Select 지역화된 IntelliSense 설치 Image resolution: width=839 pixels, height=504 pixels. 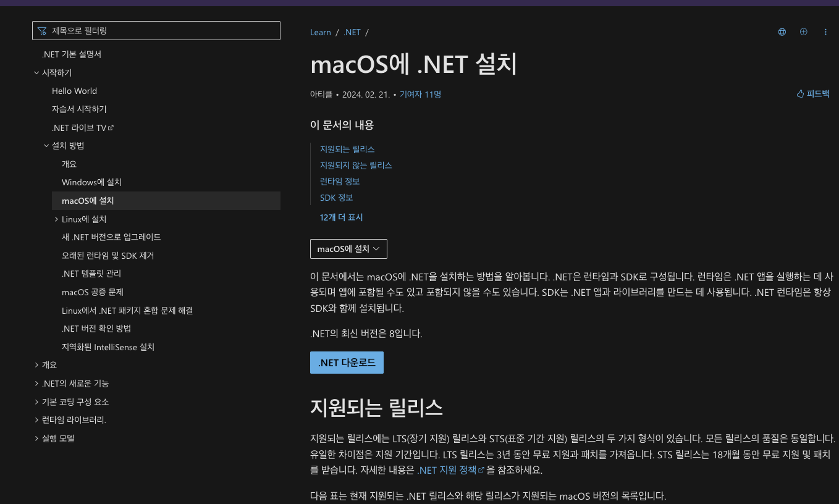108,347
